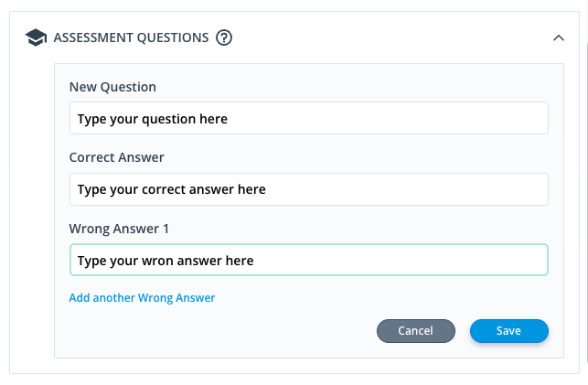Click the ASSESSMENT QUESTIONS heading text
This screenshot has height=385, width=588.
coord(131,37)
